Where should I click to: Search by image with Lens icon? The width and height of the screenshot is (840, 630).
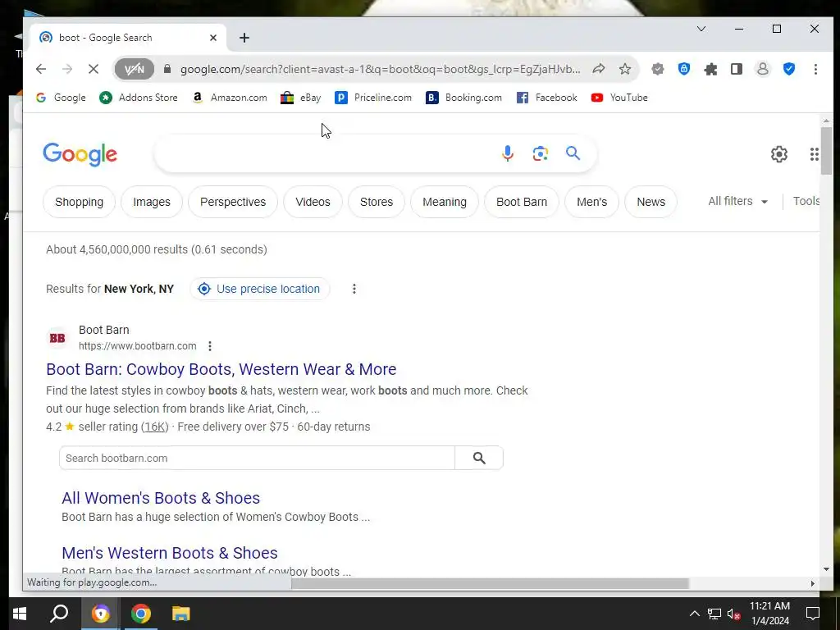pyautogui.click(x=540, y=153)
